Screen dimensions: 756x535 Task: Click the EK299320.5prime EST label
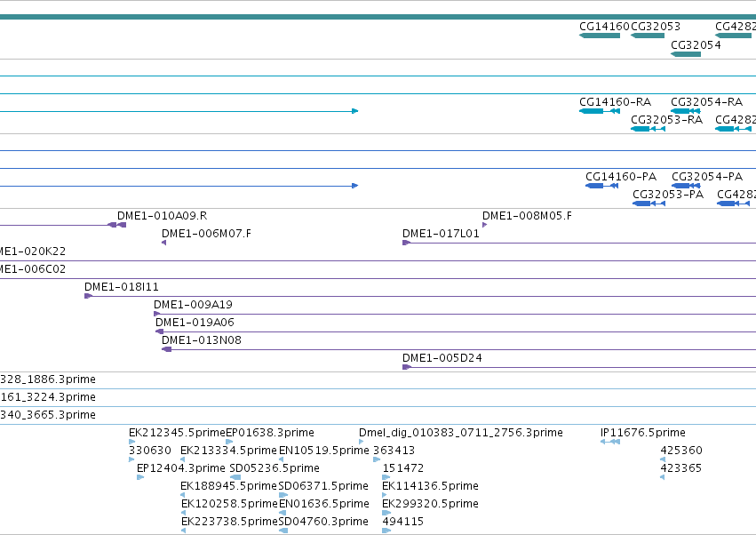pos(430,504)
